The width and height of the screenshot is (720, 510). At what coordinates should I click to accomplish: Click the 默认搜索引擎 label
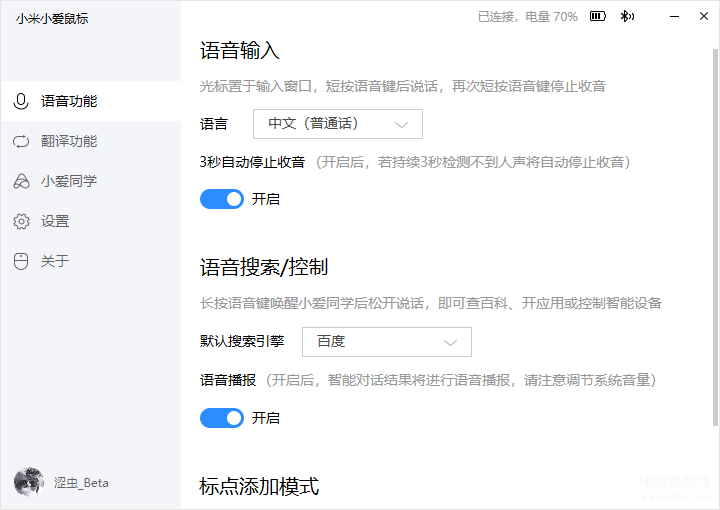tap(242, 341)
